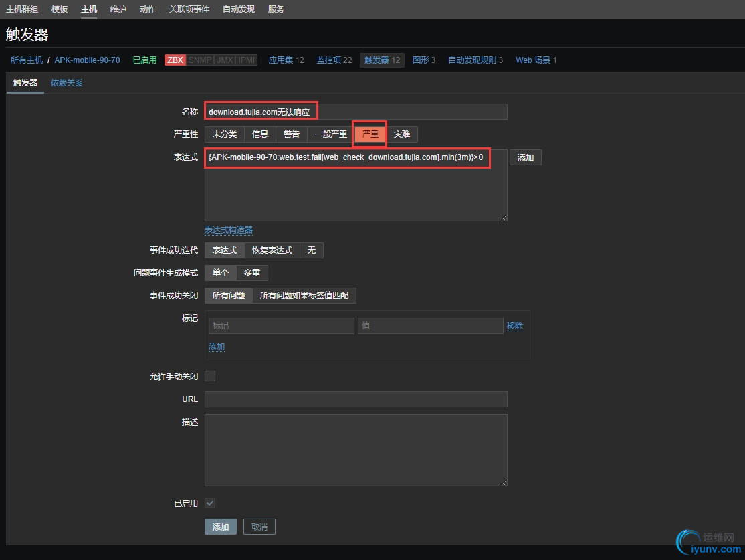
Task: Click the 标记 tag name field
Action: coord(282,326)
